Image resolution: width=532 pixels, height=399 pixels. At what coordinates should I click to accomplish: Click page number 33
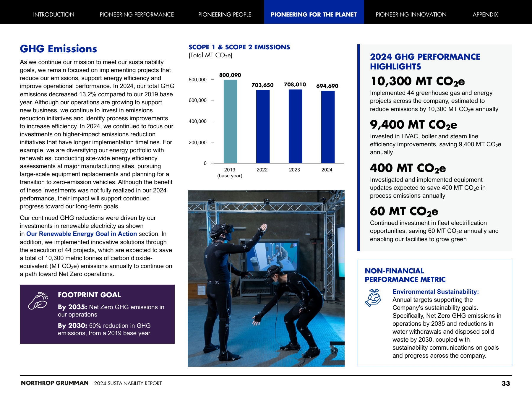click(506, 383)
